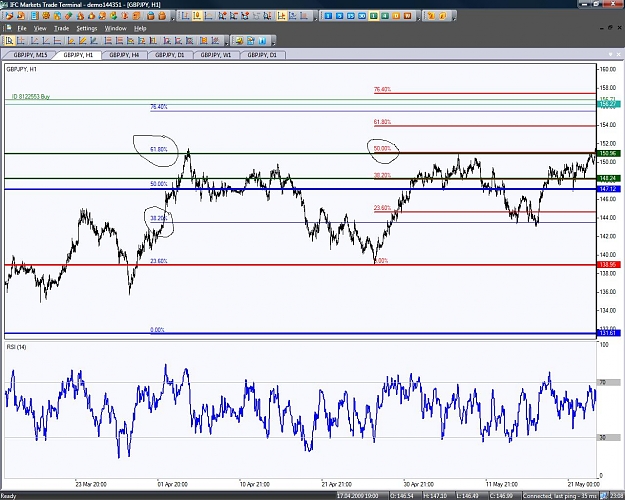Image resolution: width=625 pixels, height=500 pixels.
Task: Click the highlighted orange chart-axis icon
Action: 282,16
